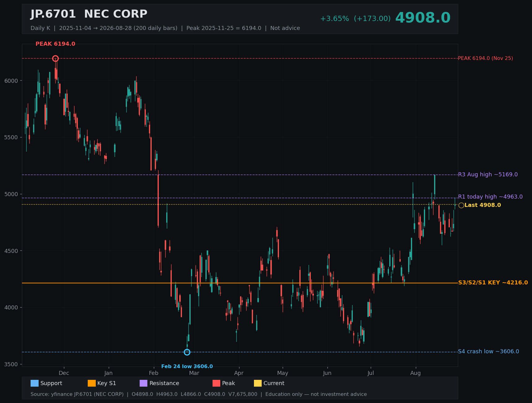Click the "2025-11-04 → 2026-08-28 (200 daily bars)" range
The image size is (532, 403).
point(118,28)
